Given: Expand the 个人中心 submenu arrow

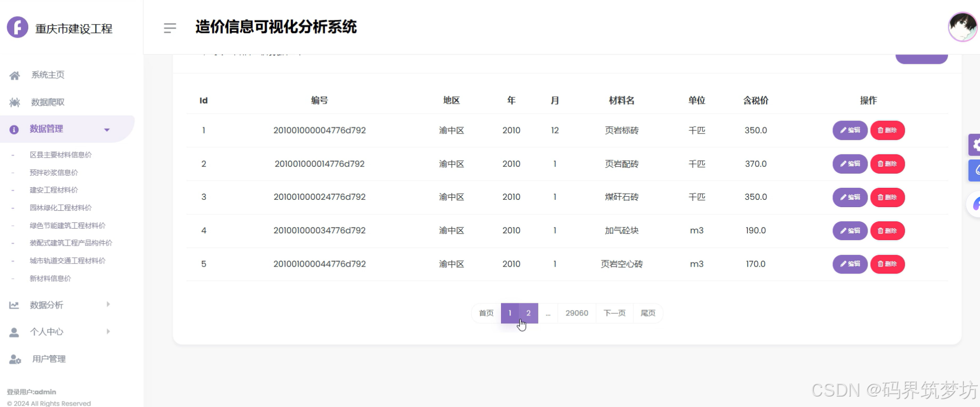Looking at the screenshot, I should 108,331.
